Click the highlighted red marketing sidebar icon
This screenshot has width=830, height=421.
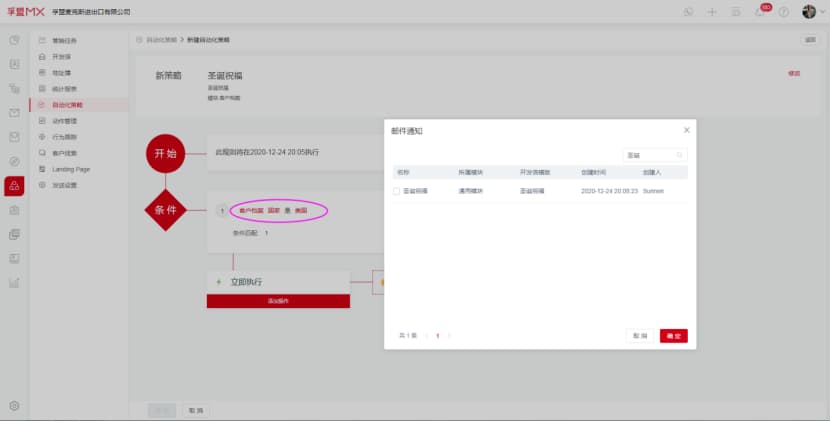coord(14,185)
